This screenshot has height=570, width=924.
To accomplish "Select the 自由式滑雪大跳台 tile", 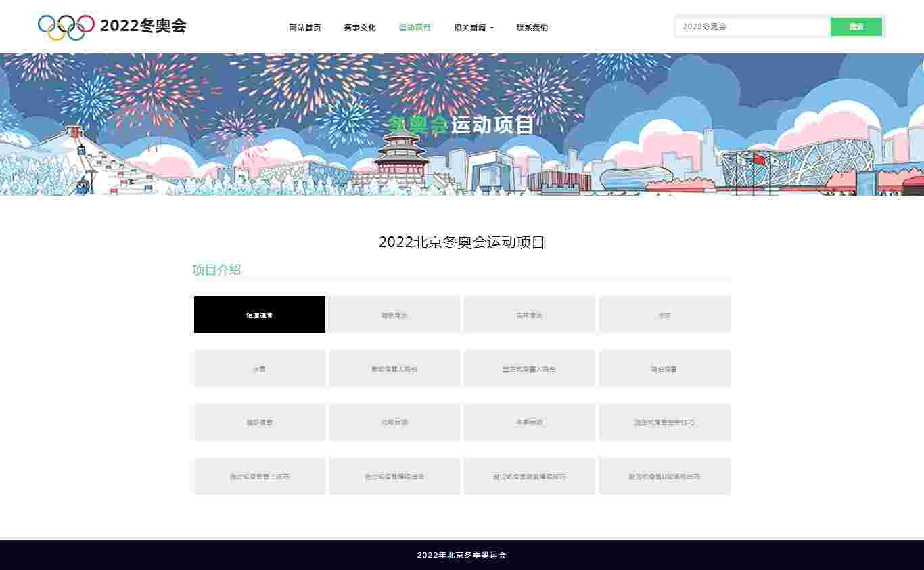I will pyautogui.click(x=530, y=369).
